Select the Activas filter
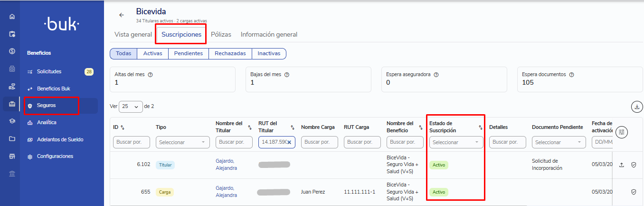The image size is (644, 206). 153,54
